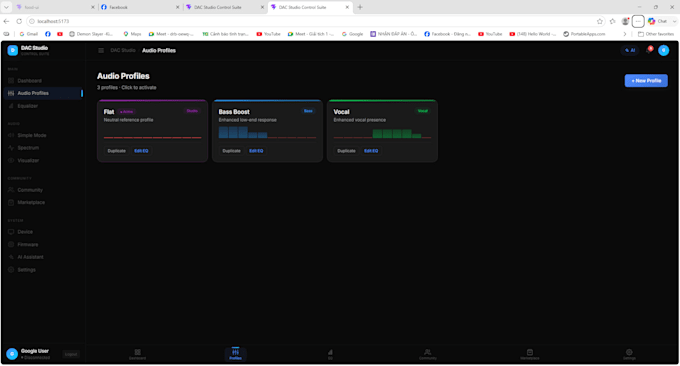Activate the Bass Boost profile card title
Image resolution: width=680 pixels, height=366 pixels.
234,112
